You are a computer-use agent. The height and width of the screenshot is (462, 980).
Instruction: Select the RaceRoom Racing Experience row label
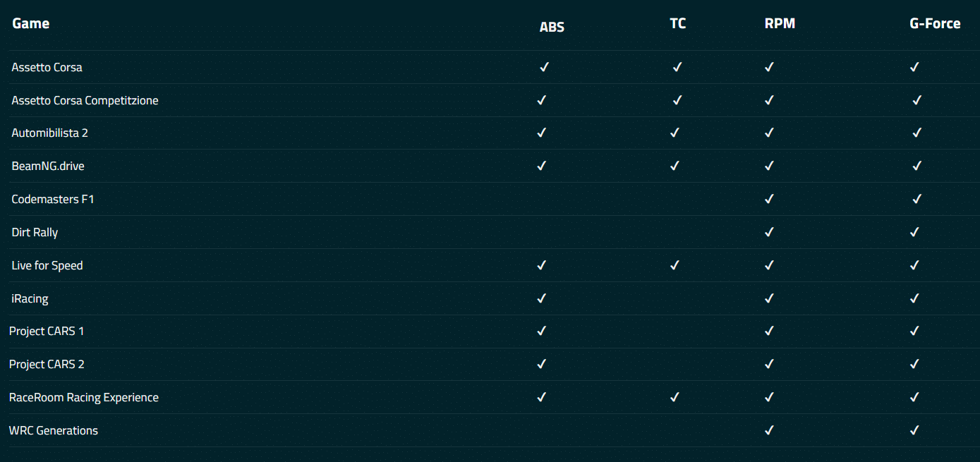tap(84, 397)
